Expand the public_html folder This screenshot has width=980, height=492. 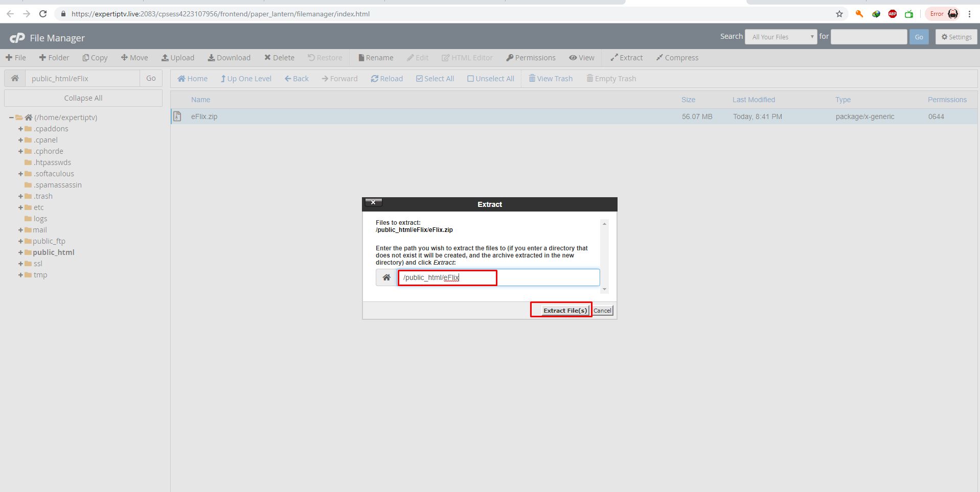tap(21, 252)
